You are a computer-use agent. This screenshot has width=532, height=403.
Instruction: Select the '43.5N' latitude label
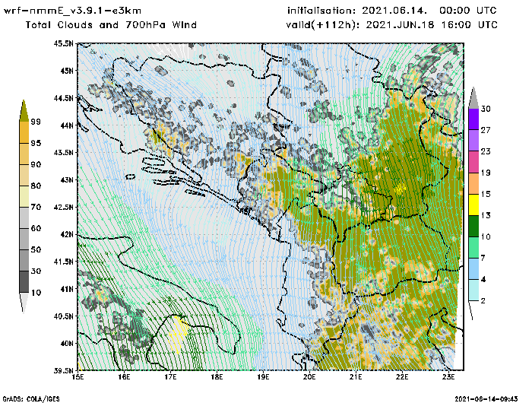tap(63, 152)
